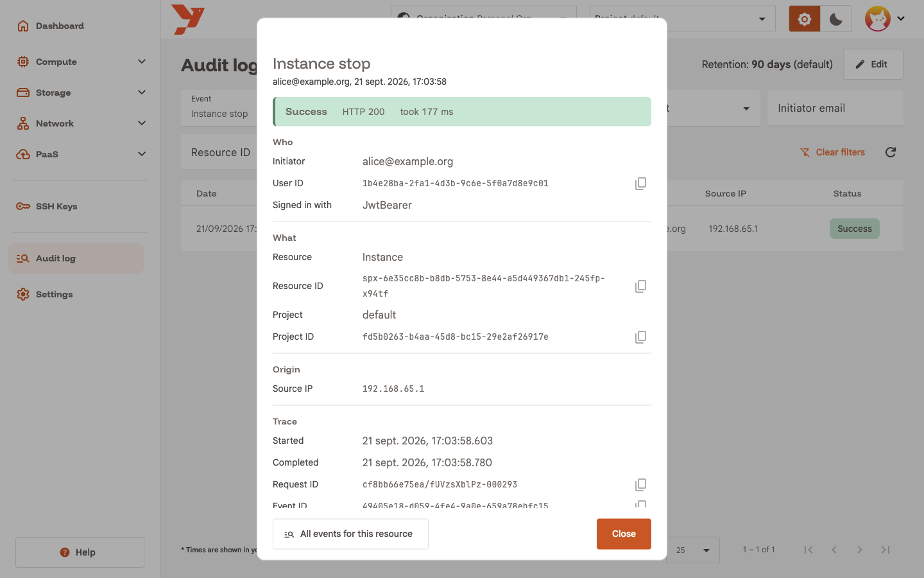The height and width of the screenshot is (578, 924).
Task: Go to the first page of results
Action: click(809, 550)
